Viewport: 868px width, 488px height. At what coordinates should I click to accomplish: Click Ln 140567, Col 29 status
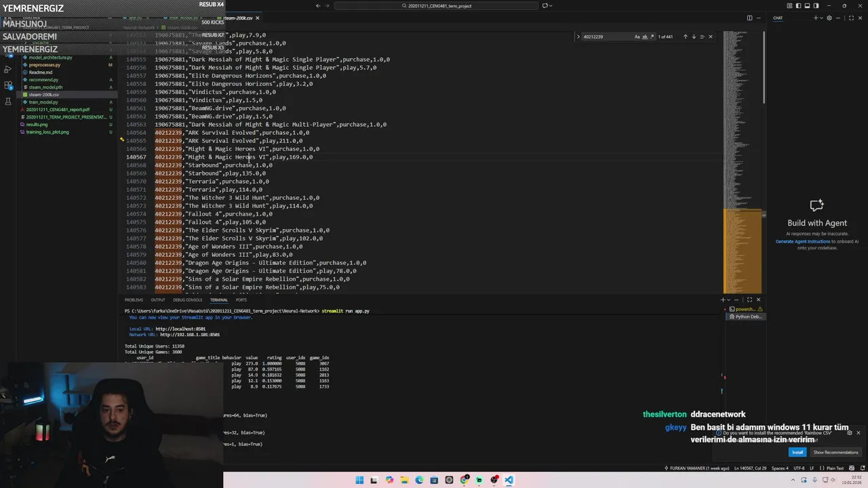(751, 468)
